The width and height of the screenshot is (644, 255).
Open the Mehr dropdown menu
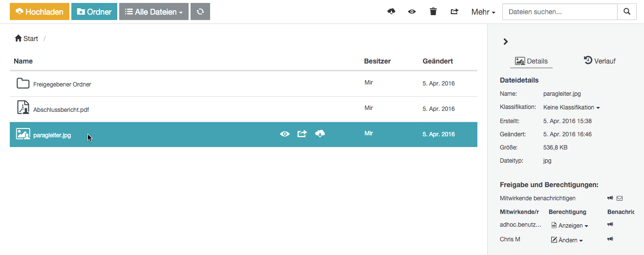(x=483, y=12)
